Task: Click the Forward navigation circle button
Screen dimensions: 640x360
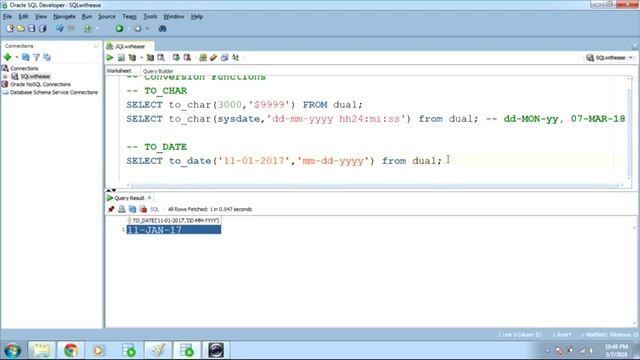Action: pos(138,29)
